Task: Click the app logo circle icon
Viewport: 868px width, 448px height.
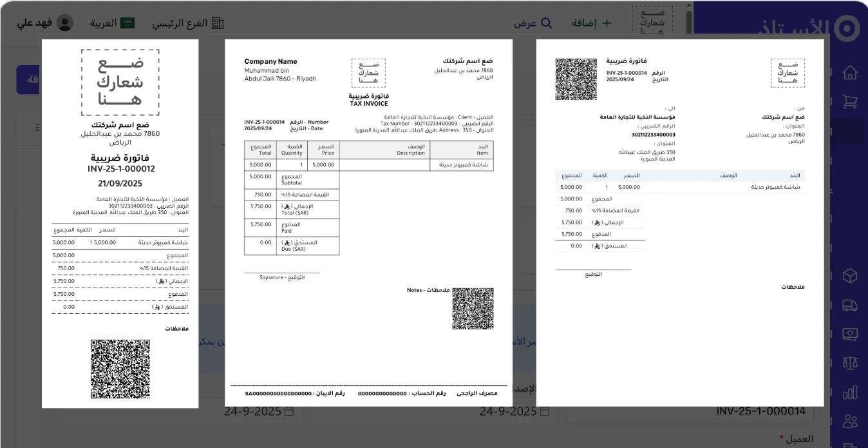Action: coord(847,28)
